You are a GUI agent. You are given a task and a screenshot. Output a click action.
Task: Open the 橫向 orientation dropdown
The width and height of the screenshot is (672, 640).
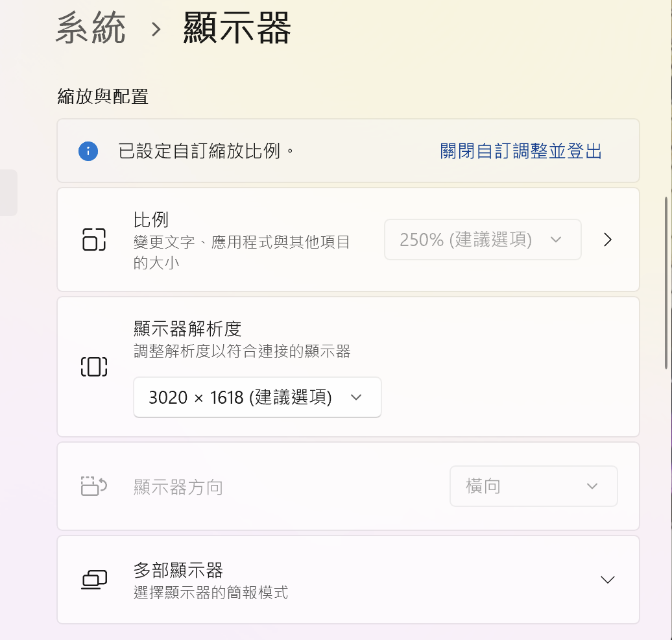[x=533, y=486]
